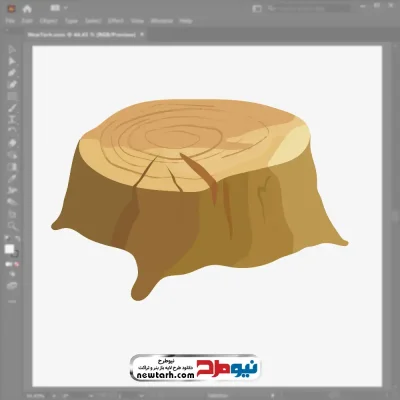Set the color to None (red slash)
This screenshot has height=400, width=400.
[x=17, y=264]
